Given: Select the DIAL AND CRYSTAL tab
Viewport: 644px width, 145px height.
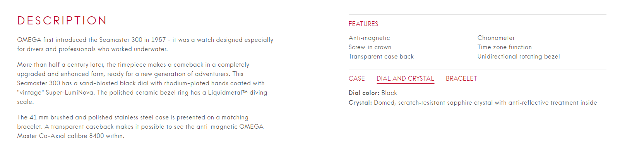Looking at the screenshot, I should coord(405,78).
